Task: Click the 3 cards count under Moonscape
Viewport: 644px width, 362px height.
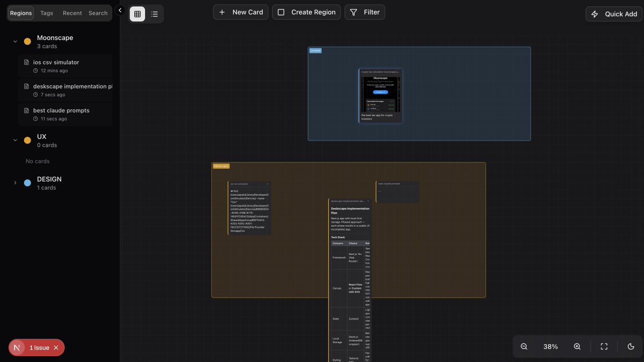Action: (47, 47)
